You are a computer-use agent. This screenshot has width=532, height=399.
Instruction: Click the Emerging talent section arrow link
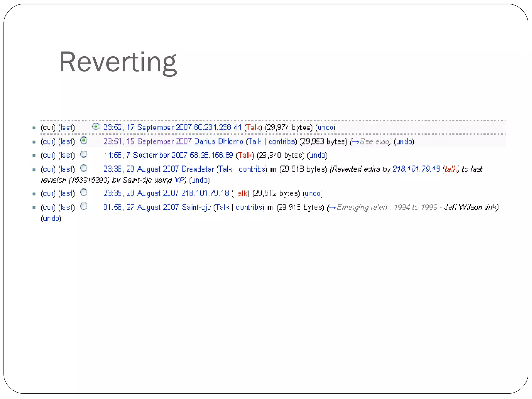[333, 207]
